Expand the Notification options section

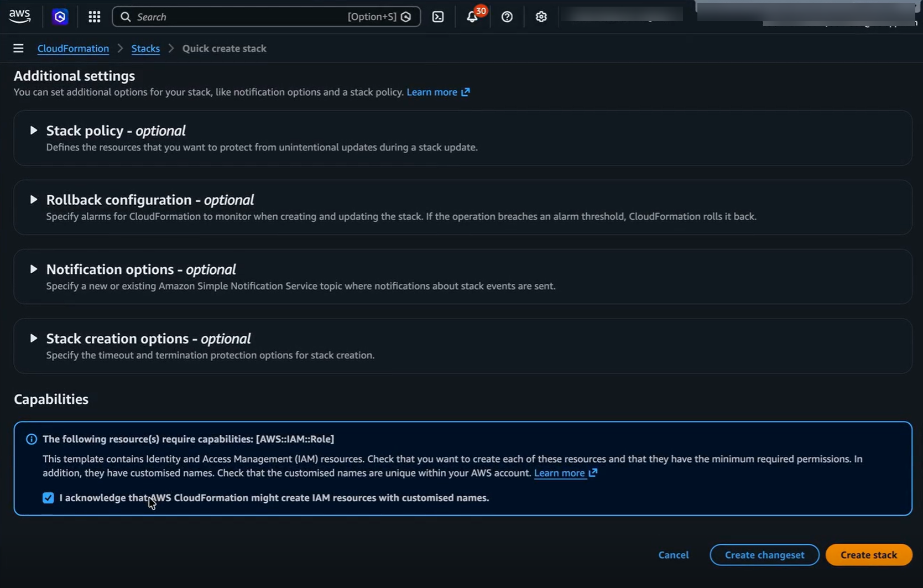(33, 269)
